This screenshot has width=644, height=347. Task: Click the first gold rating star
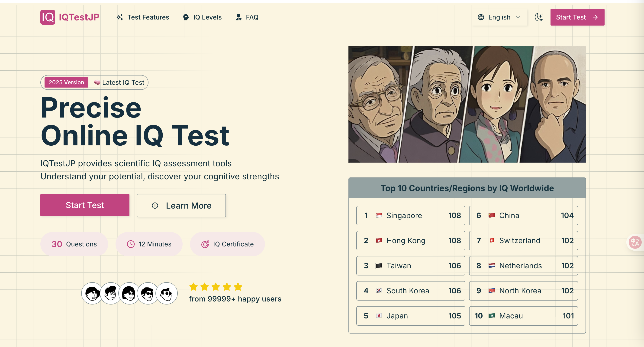point(193,287)
